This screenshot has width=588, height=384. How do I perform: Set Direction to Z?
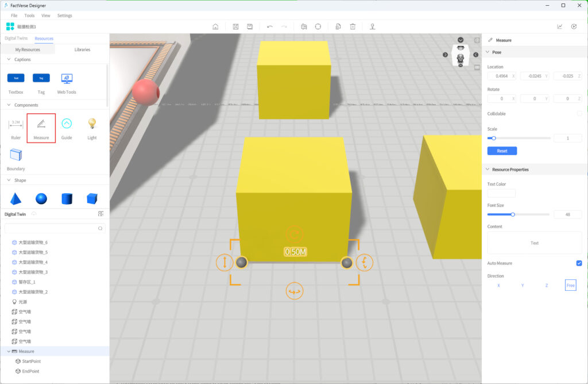547,286
